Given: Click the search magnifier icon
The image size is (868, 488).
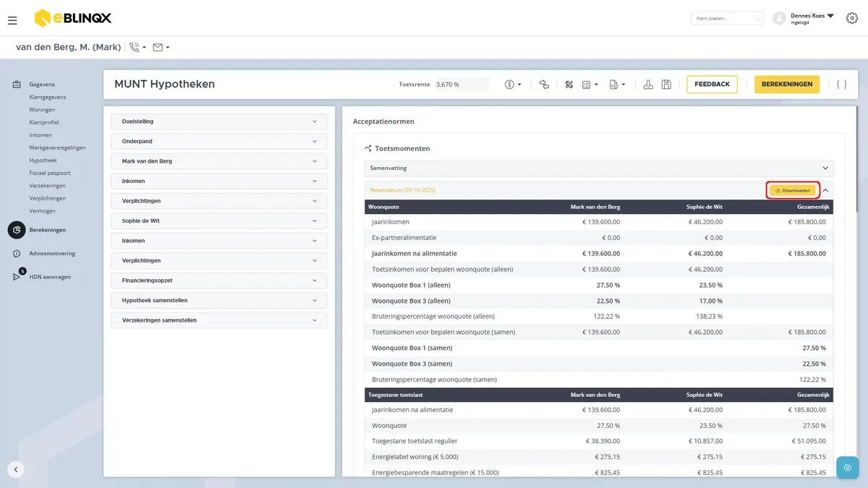Looking at the screenshot, I should click(757, 18).
